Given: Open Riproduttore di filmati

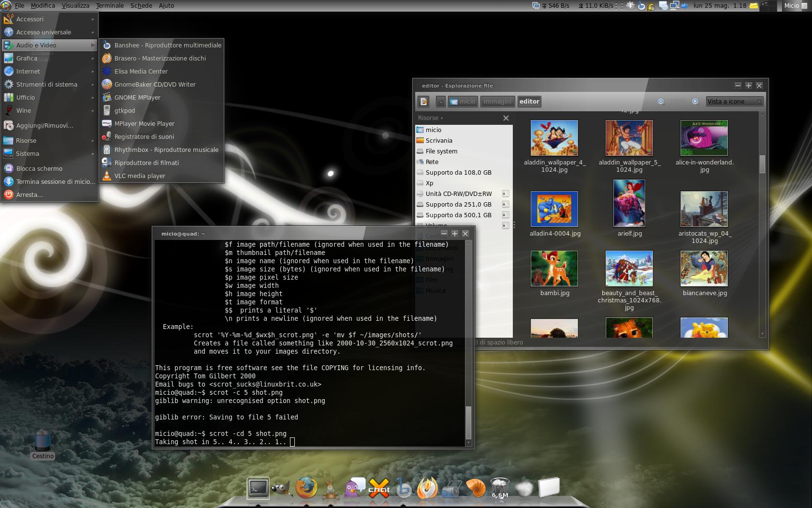Looking at the screenshot, I should pos(161,163).
